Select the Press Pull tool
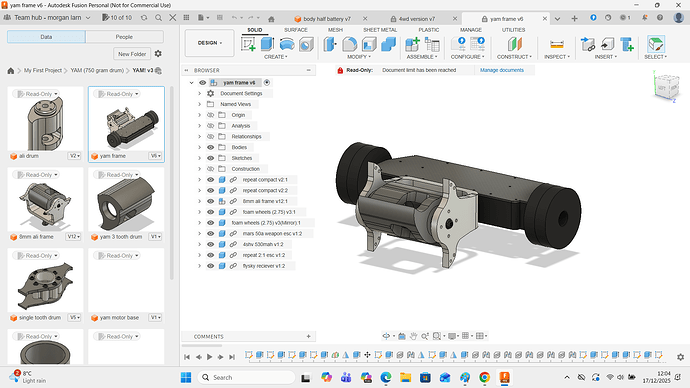The width and height of the screenshot is (690, 388). 330,44
